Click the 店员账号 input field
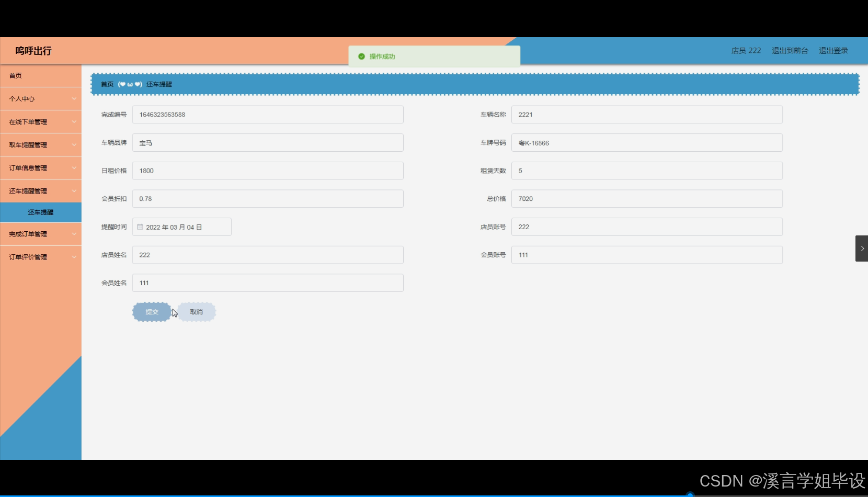 [647, 227]
